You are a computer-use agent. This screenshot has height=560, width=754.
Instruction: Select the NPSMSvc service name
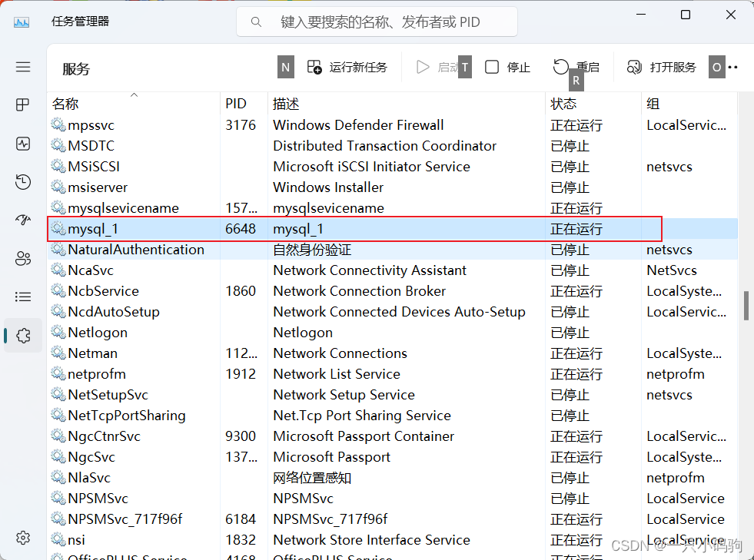click(x=98, y=499)
